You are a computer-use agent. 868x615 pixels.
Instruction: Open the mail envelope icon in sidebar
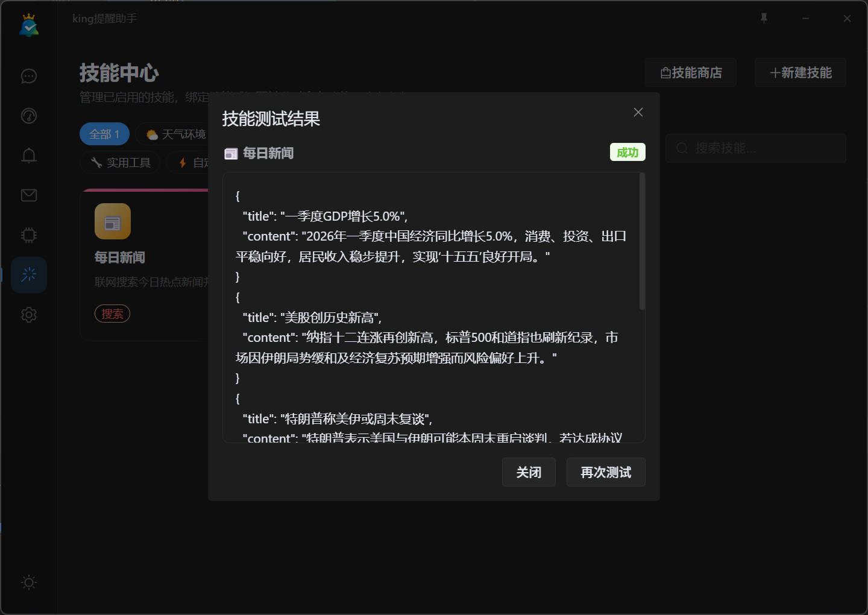tap(28, 195)
